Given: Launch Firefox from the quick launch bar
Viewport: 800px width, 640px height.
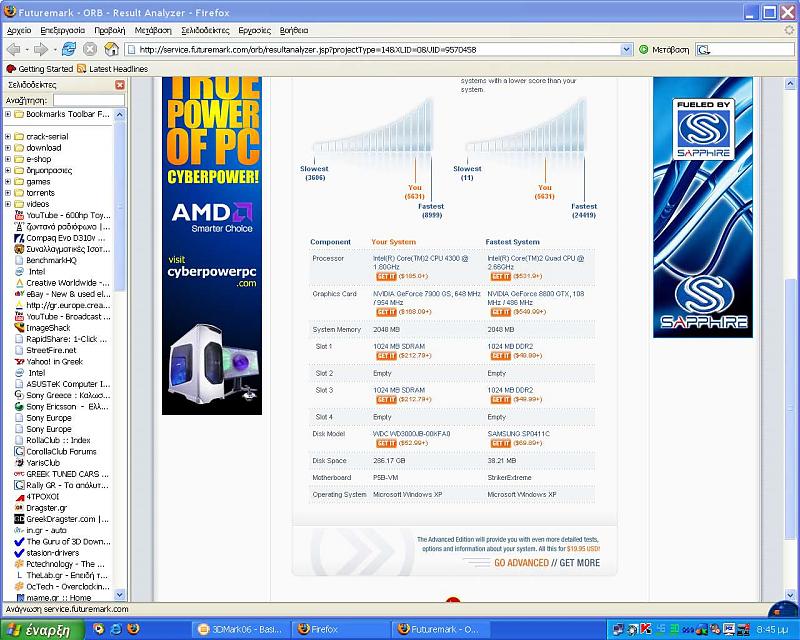Looking at the screenshot, I should 134,629.
